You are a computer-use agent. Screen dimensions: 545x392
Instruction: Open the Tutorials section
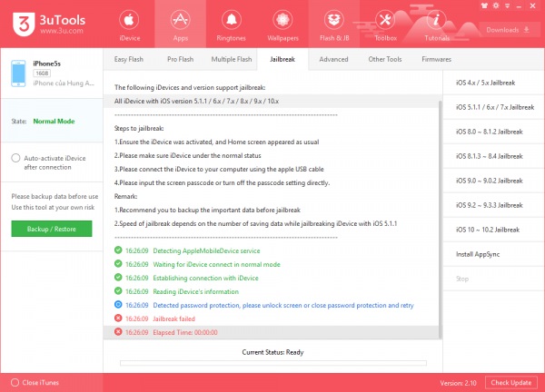click(437, 25)
